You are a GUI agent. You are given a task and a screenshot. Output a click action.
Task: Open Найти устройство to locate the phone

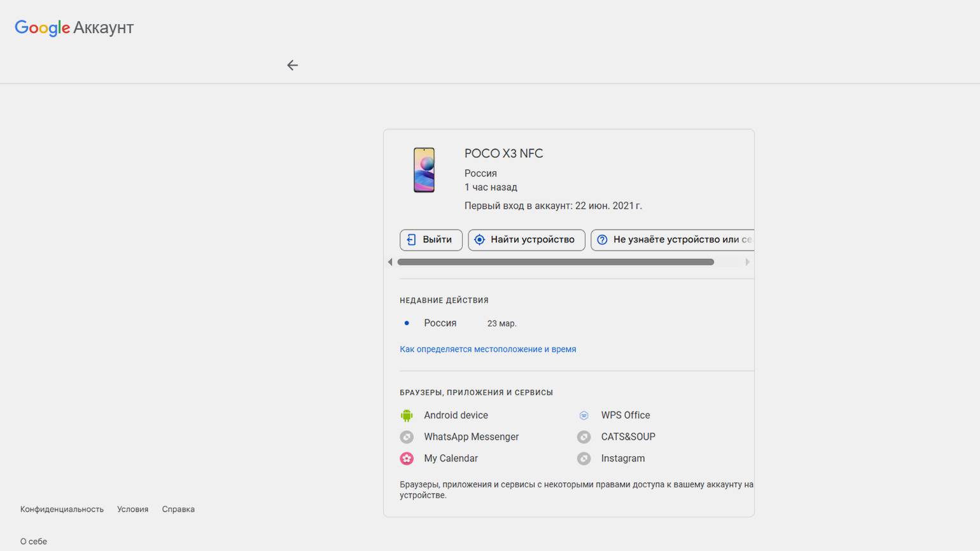point(526,240)
